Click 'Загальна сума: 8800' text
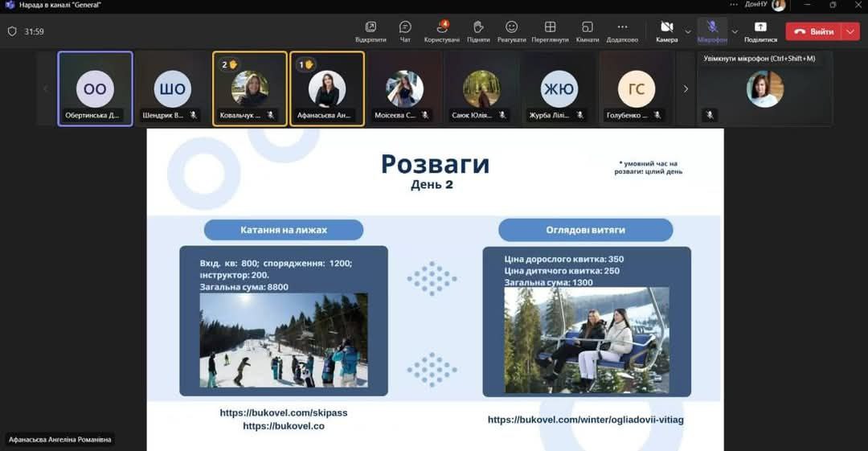This screenshot has height=451, width=868. click(x=244, y=287)
